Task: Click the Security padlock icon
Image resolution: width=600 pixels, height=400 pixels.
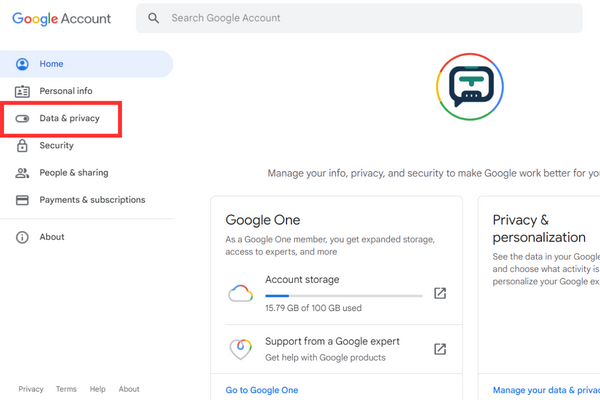Action: pyautogui.click(x=22, y=145)
